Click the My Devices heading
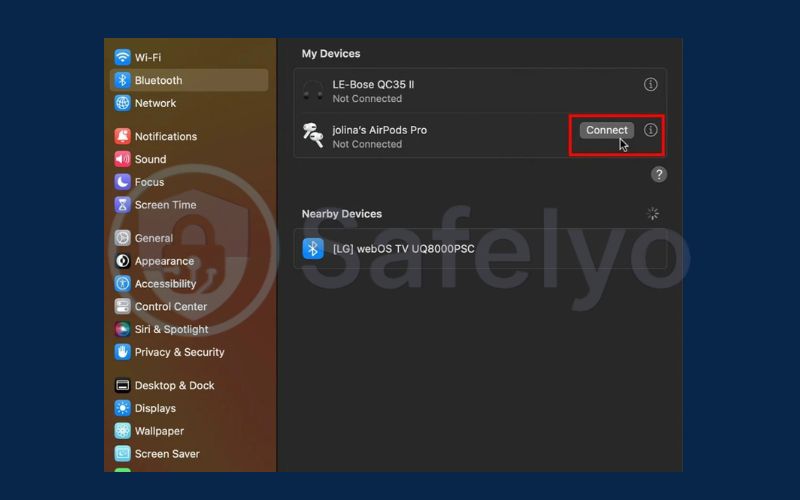This screenshot has width=800, height=500. click(331, 54)
